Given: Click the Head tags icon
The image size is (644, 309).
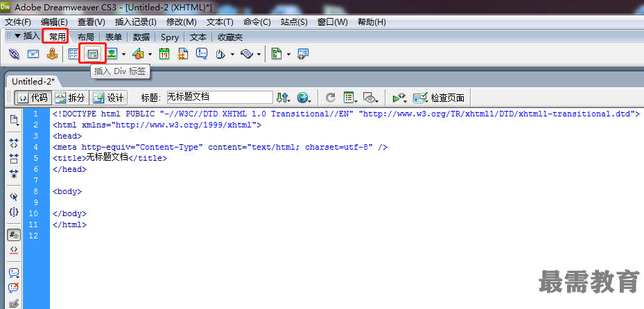Looking at the screenshot, I should [x=221, y=54].
